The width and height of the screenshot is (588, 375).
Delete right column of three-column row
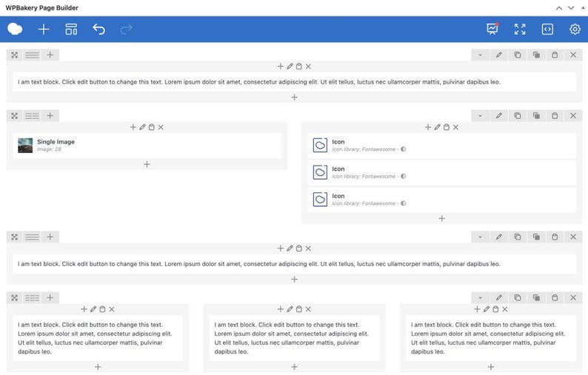point(505,309)
